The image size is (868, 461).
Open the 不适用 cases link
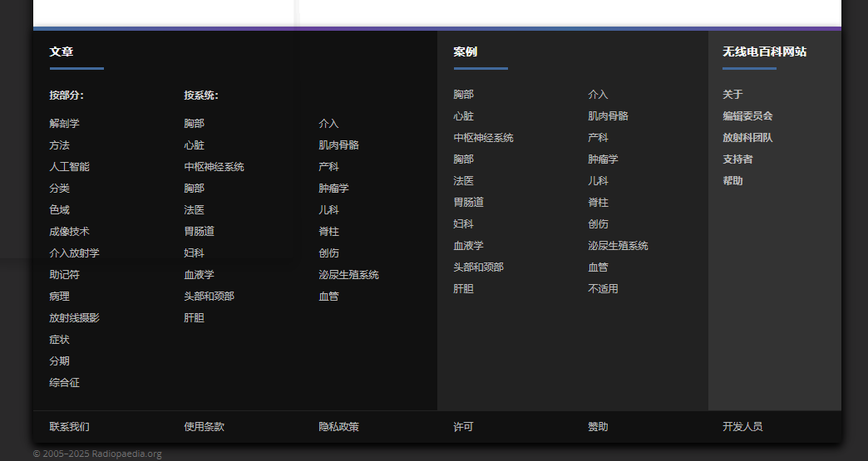pyautogui.click(x=604, y=288)
